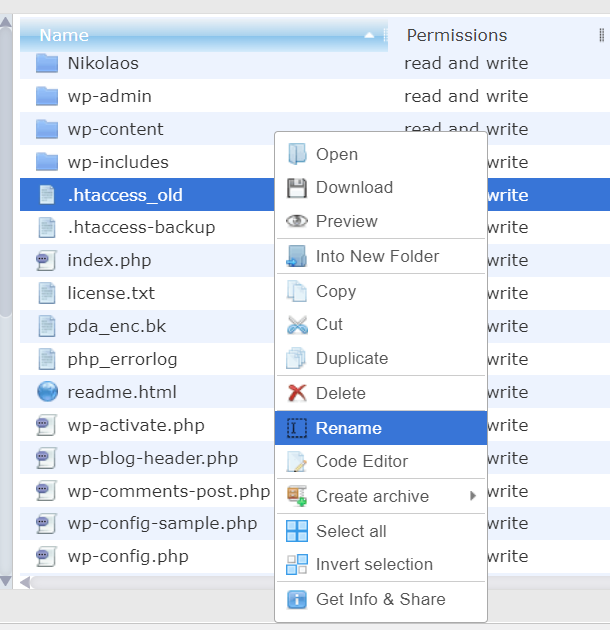Select Rename in the context menu
This screenshot has width=610, height=630.
381,428
